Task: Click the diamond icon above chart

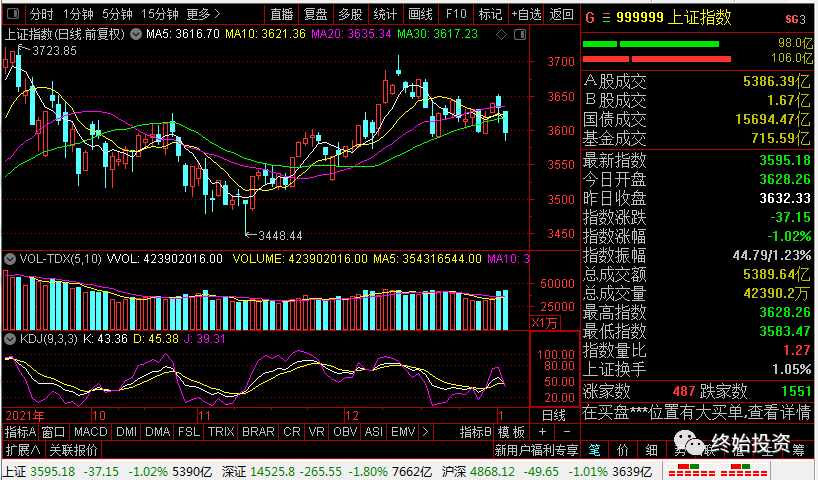Action: (x=501, y=35)
